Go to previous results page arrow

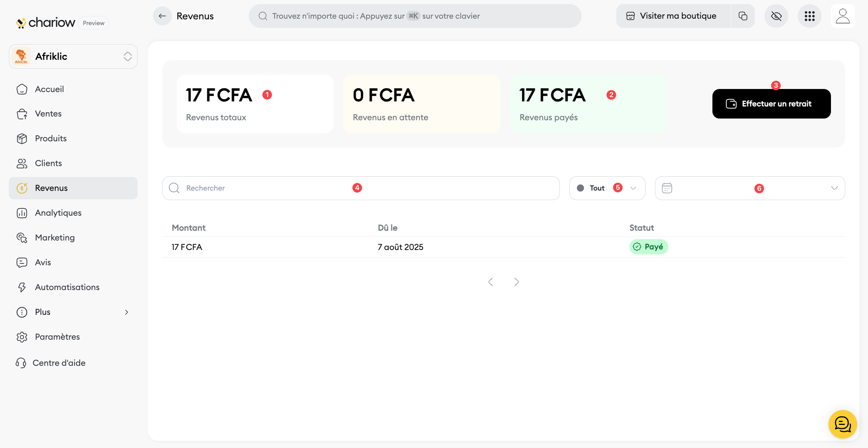coord(491,282)
